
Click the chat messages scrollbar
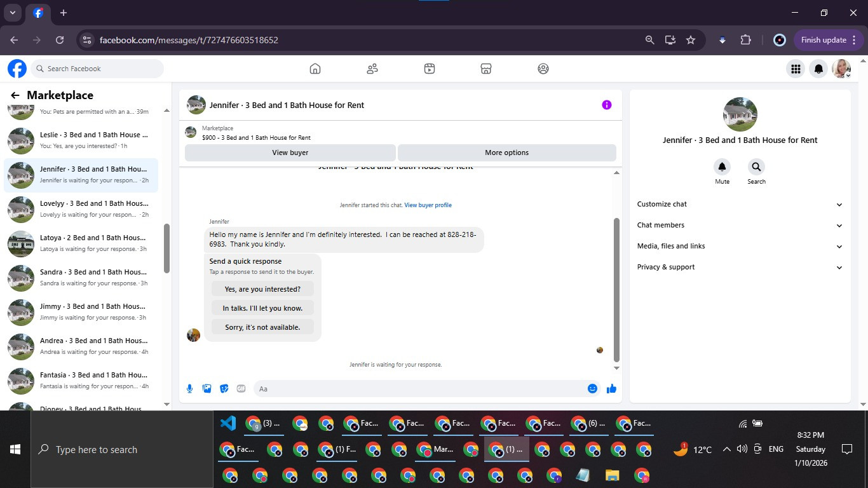point(616,289)
